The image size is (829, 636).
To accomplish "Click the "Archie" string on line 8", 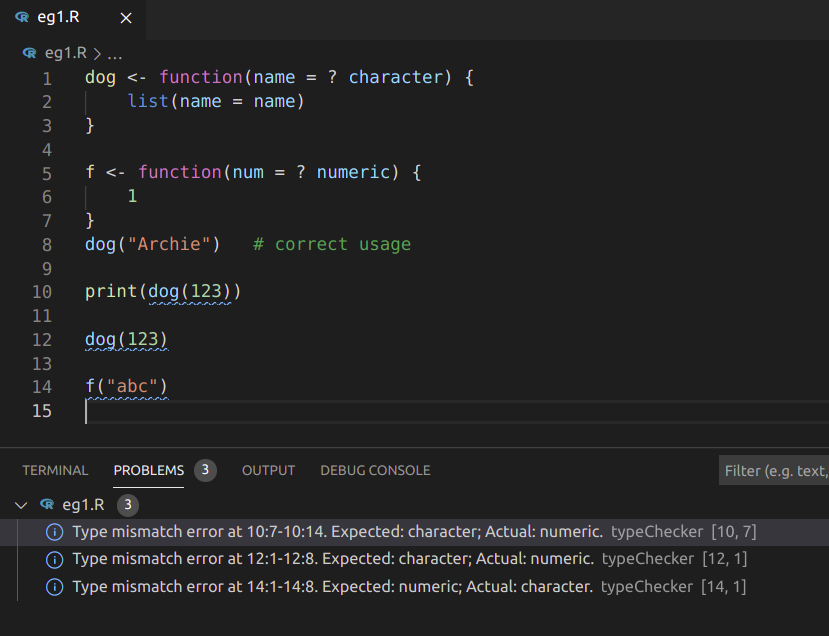I will 169,244.
